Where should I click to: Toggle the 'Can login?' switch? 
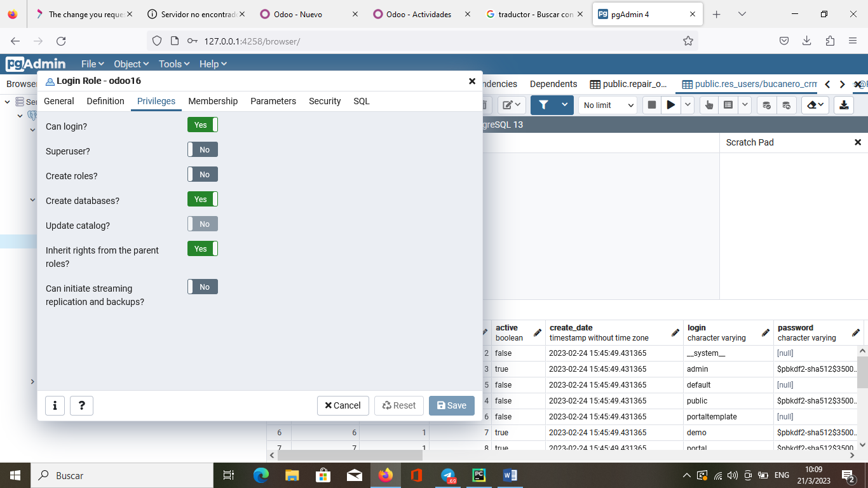click(x=203, y=125)
